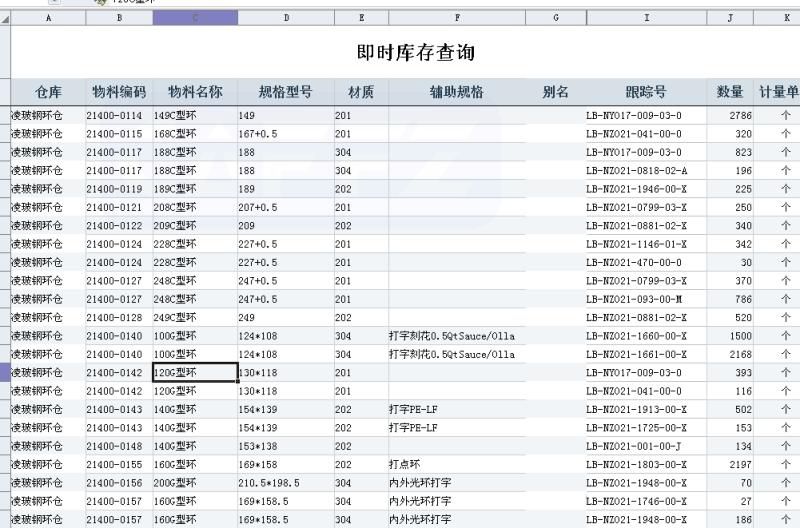Click the quantity cell showing 2197

click(730, 465)
